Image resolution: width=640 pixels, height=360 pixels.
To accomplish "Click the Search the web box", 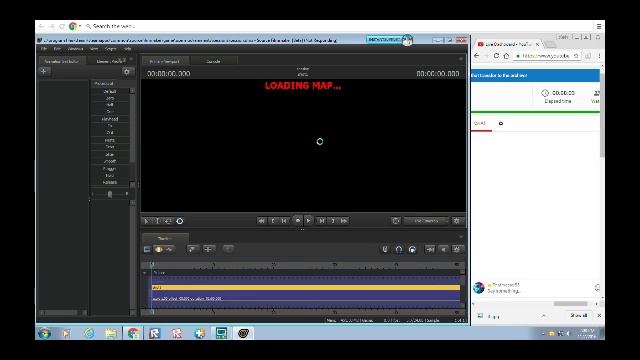I will [x=113, y=26].
